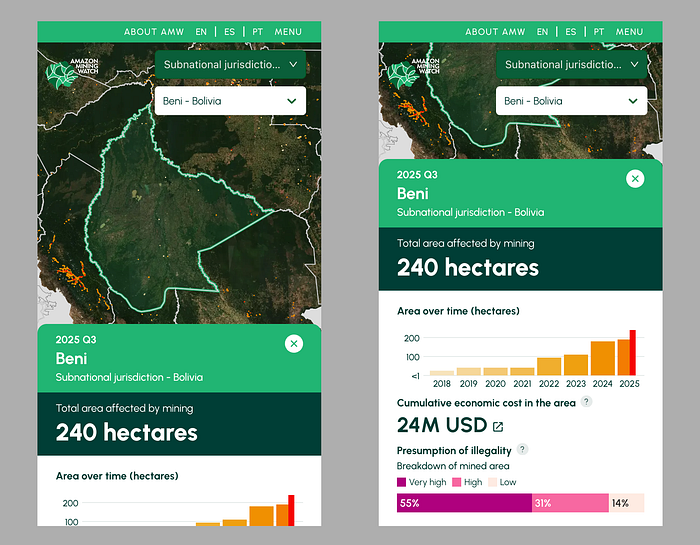Screen dimensions: 700x545
Task: Expand Beni - Bolivia selector in right mockup
Action: tap(571, 101)
